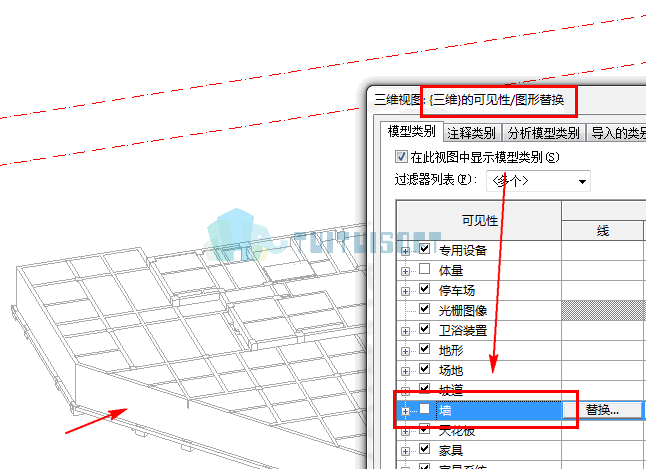Expand the 卫浴装置 plus icon
Screen dimensions: 646x469
click(x=405, y=331)
